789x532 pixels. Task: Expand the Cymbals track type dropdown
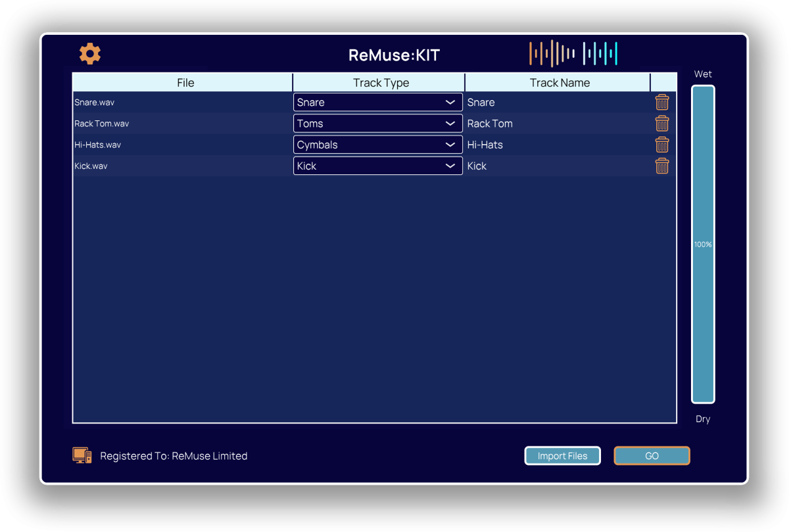(378, 145)
